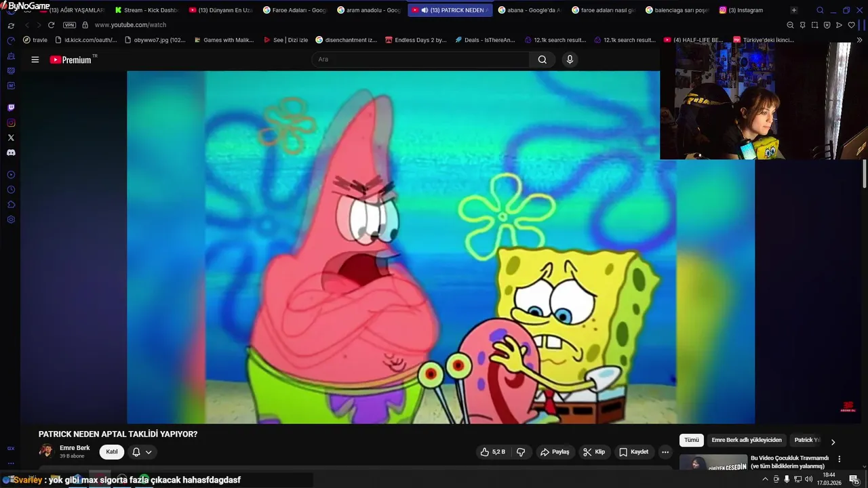Open options menu for 'Bu Video Çocukluk Travmamdı'

840,459
